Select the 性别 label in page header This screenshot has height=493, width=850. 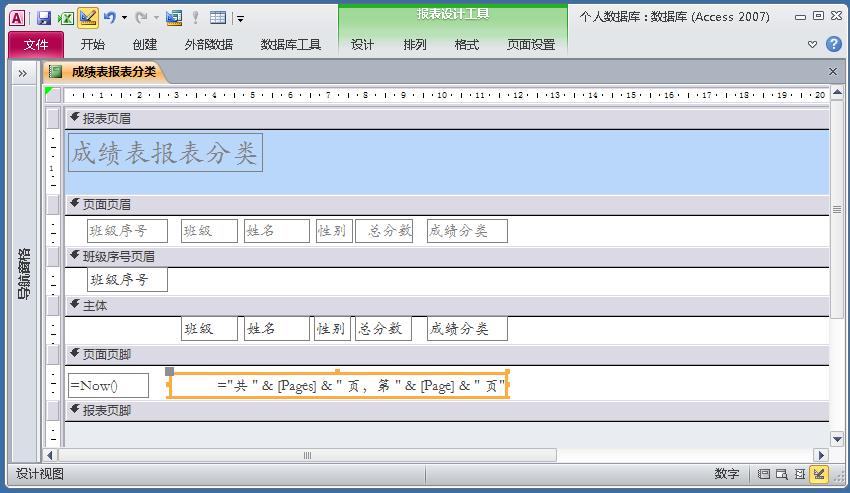(x=334, y=231)
